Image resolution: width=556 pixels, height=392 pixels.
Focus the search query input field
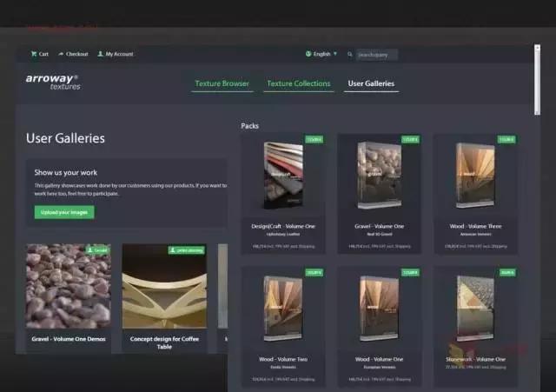tap(377, 55)
